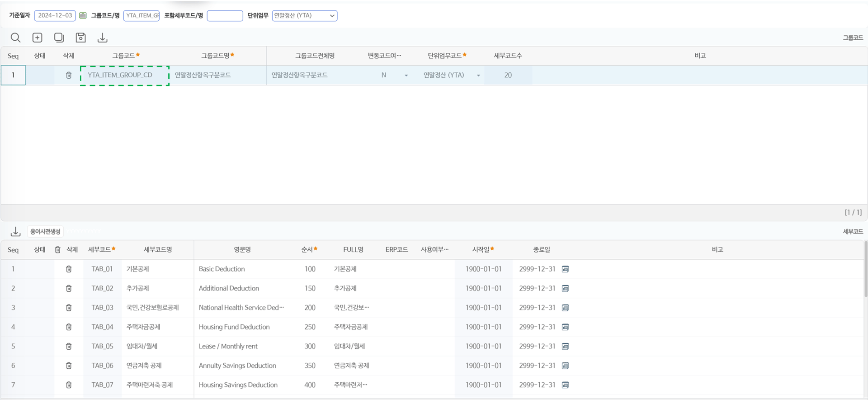Open the calendar picker beside 기준일자
Screen dimensions: 868x400
point(83,15)
